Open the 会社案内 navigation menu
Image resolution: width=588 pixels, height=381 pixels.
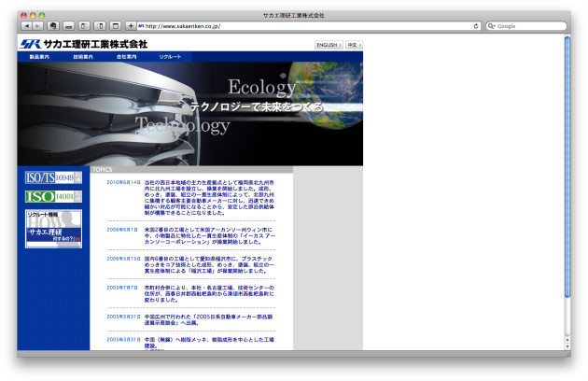(126, 57)
